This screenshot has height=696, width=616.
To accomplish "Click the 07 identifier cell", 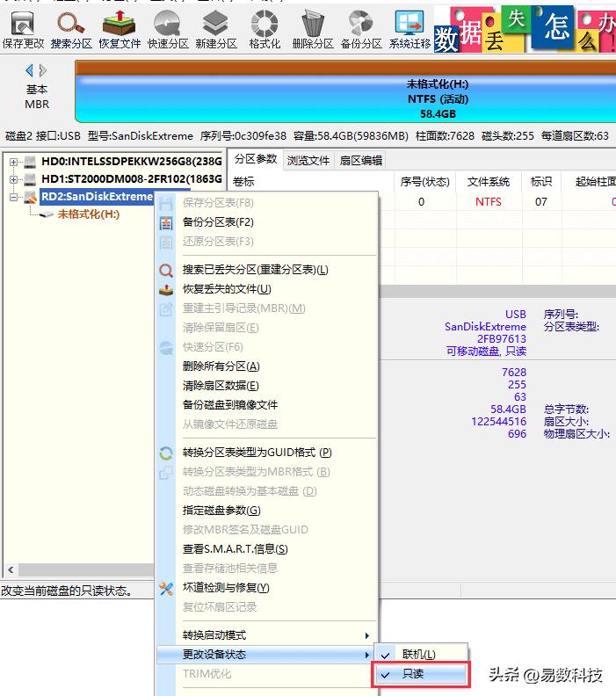I will click(x=541, y=202).
